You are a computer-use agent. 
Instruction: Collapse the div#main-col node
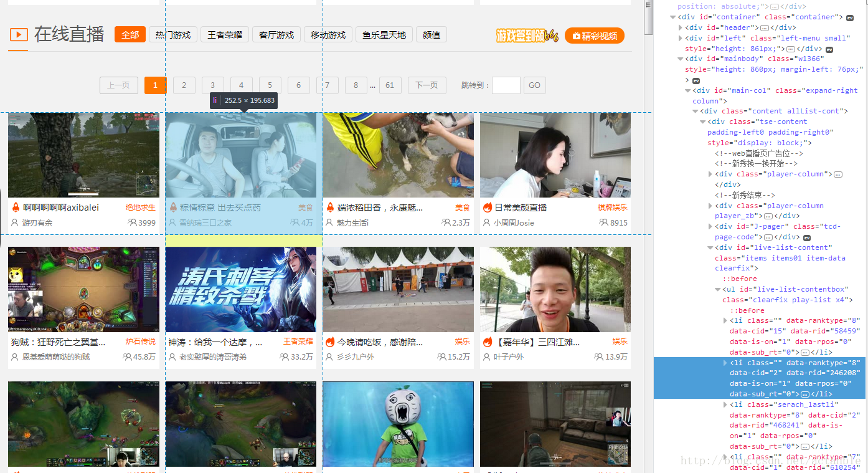(688, 91)
